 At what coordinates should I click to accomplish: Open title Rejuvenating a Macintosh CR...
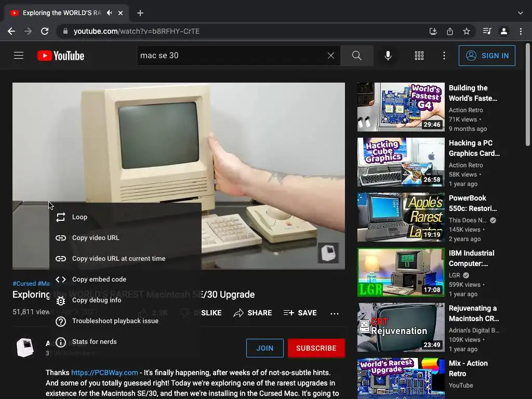click(x=474, y=313)
